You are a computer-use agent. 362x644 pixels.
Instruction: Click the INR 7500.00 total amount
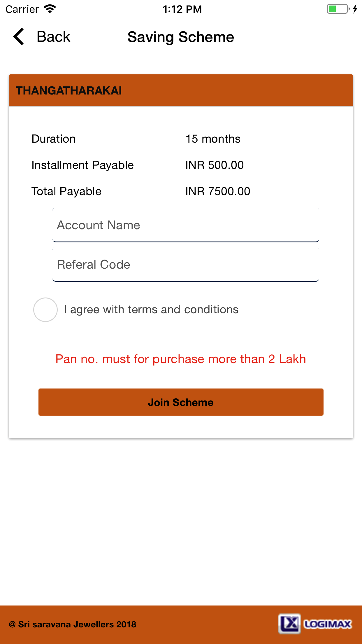[218, 191]
